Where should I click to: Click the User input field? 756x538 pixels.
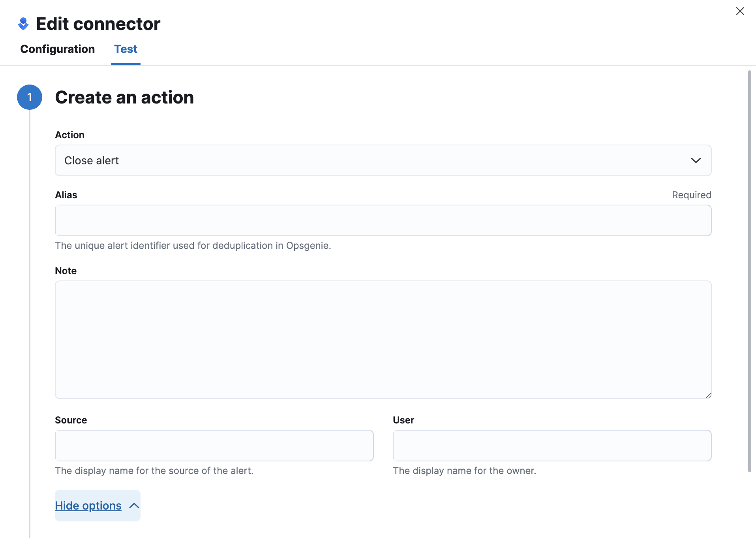point(552,446)
